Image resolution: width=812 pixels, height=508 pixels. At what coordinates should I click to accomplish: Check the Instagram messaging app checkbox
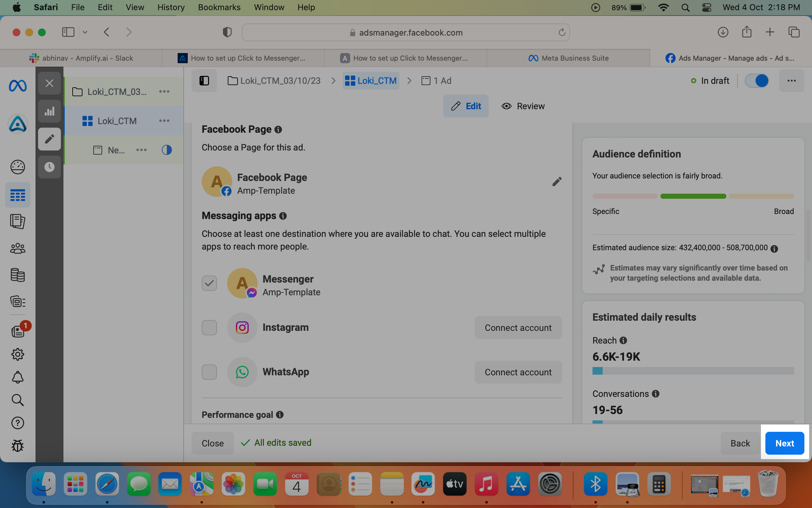pos(209,328)
